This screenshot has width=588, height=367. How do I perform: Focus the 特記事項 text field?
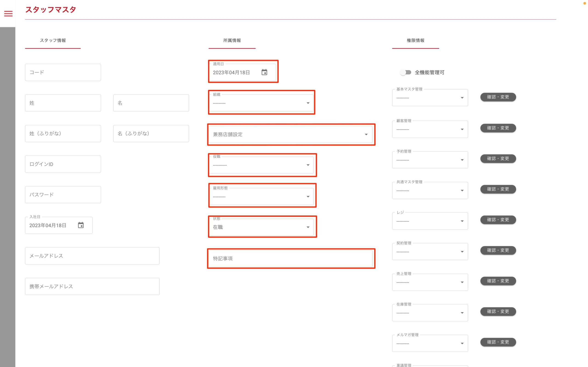click(290, 259)
